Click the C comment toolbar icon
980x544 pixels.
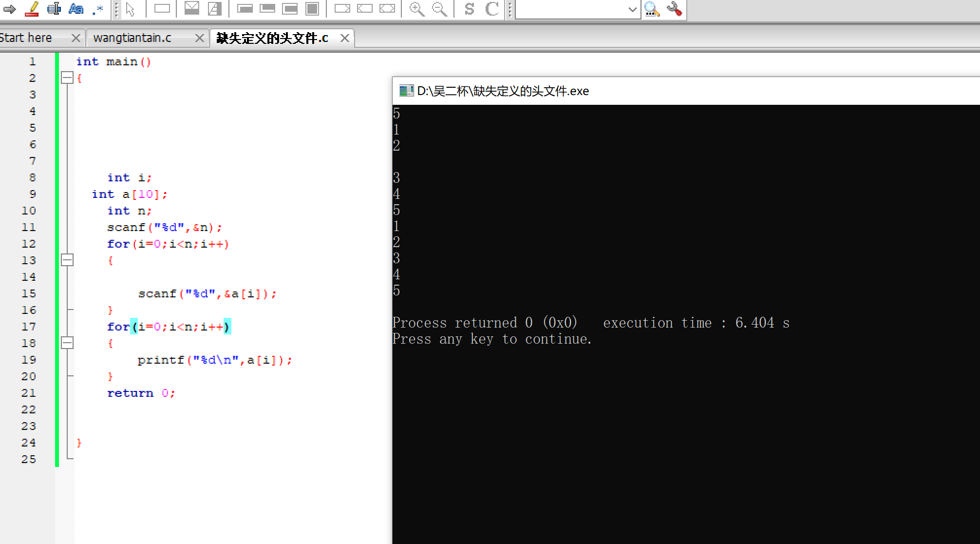492,9
